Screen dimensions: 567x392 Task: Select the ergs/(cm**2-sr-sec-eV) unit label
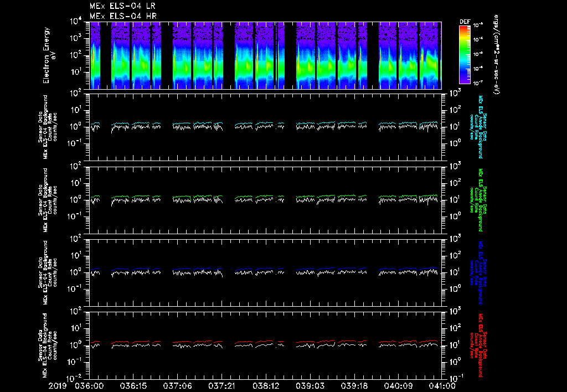coord(496,55)
